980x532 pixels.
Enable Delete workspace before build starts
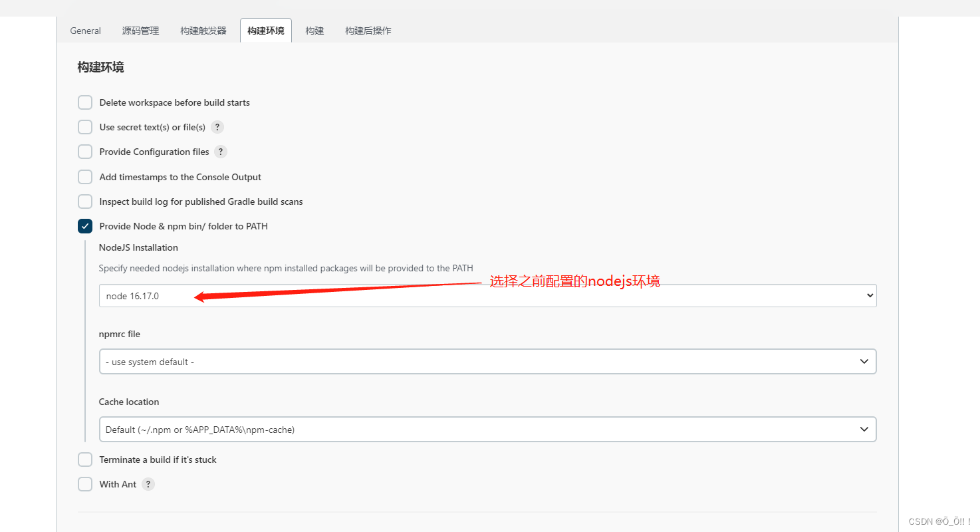(x=85, y=102)
